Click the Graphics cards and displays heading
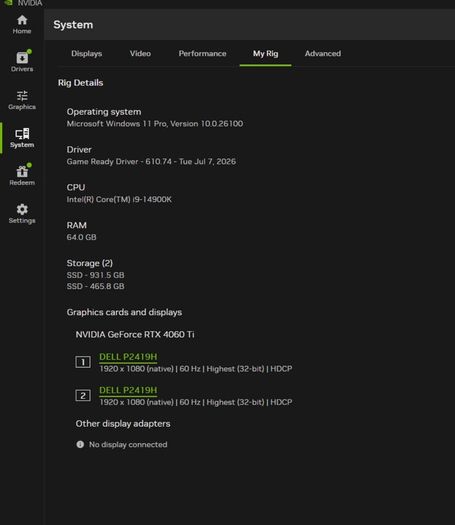The width and height of the screenshot is (455, 525). pyautogui.click(x=124, y=312)
